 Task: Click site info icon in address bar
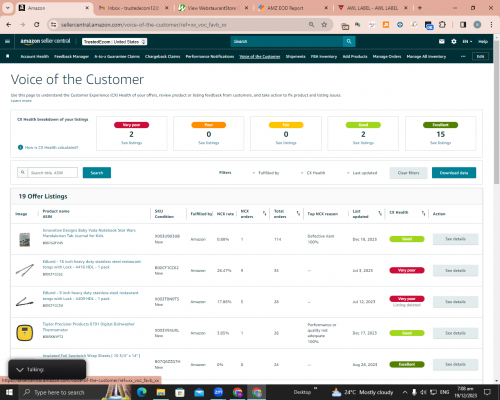coord(53,25)
